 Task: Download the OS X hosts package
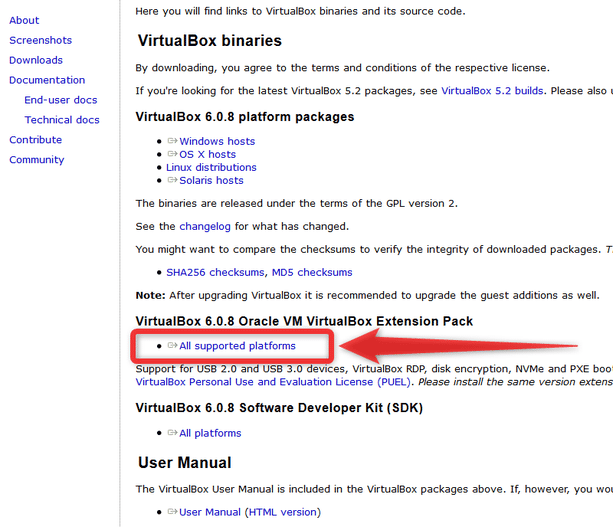tap(208, 154)
